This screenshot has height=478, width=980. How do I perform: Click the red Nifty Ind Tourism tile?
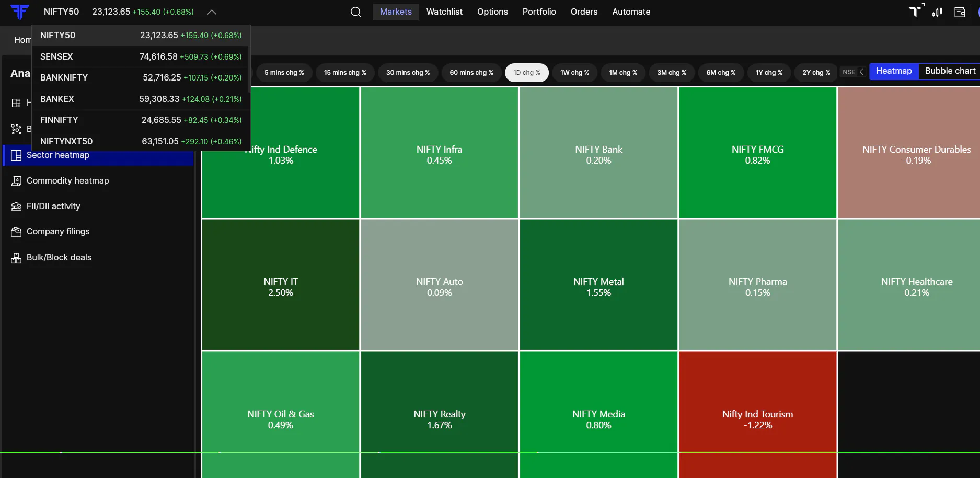click(x=757, y=414)
